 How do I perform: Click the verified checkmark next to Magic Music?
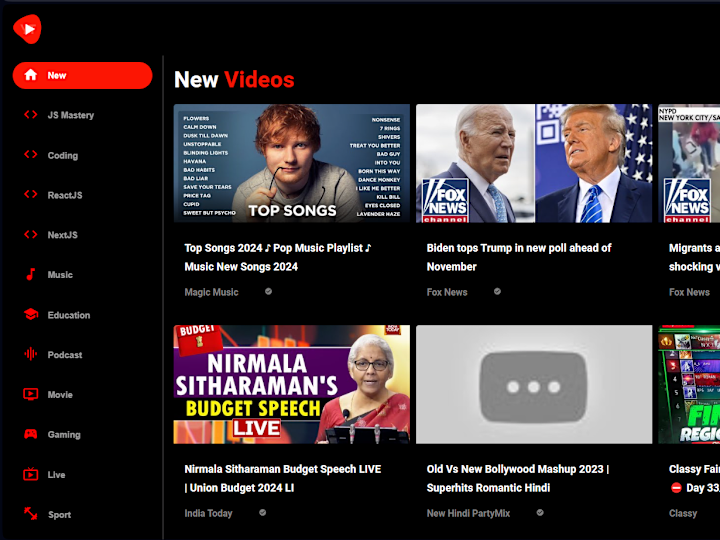point(269,292)
